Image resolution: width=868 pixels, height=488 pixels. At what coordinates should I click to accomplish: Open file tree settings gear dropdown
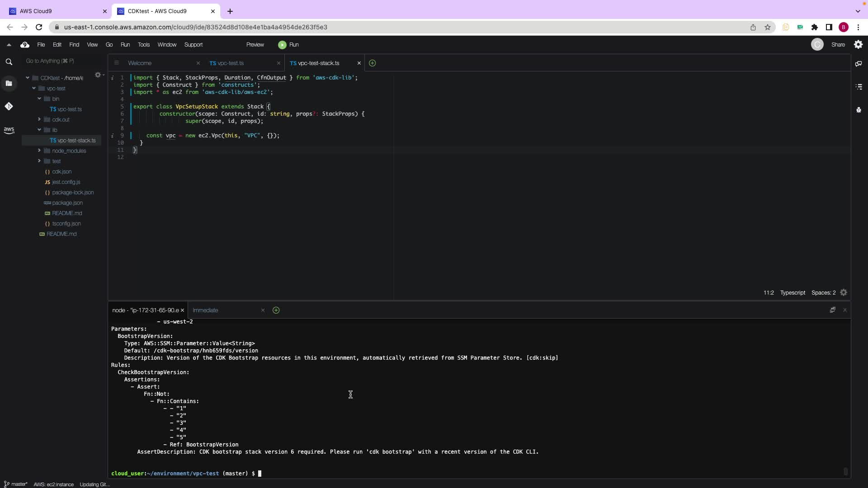click(99, 75)
